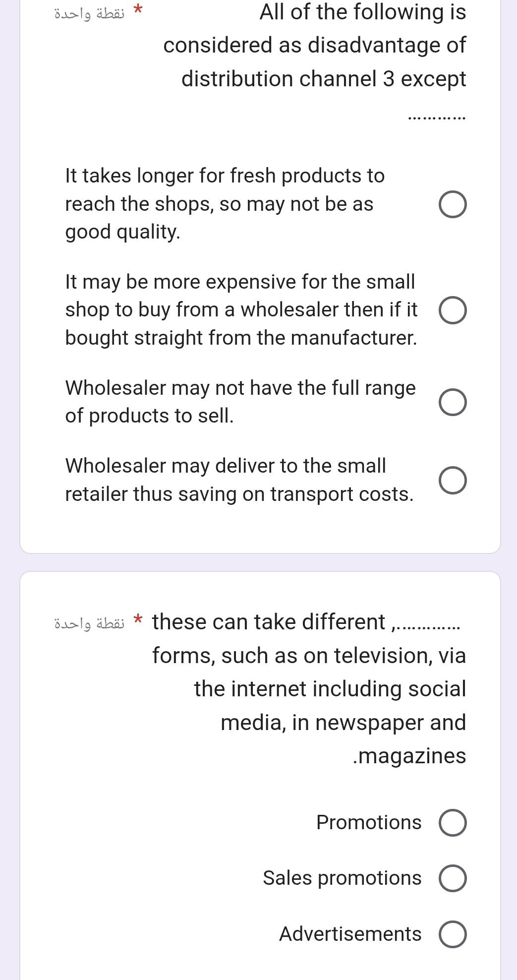
Task: Click the Arabic points label on the distribution channel question
Action: (89, 14)
